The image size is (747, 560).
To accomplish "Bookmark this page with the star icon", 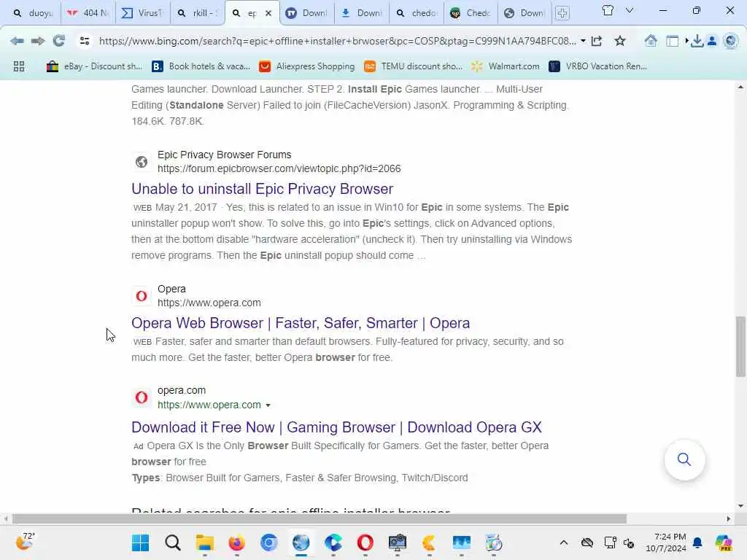I will (x=620, y=41).
